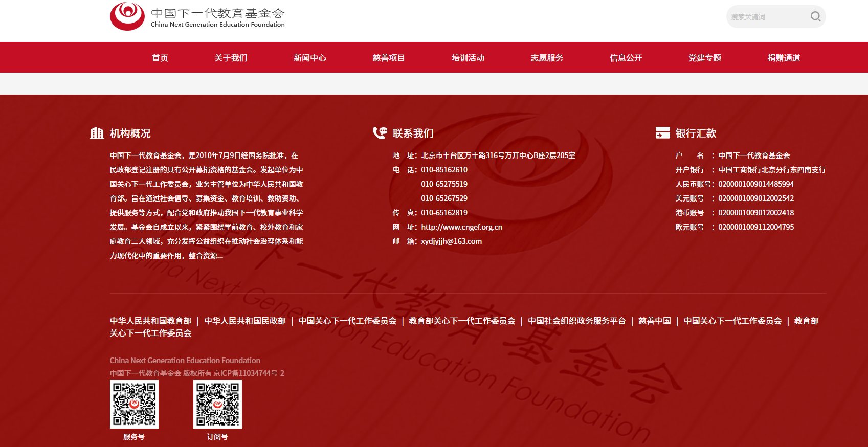Open the http://www.cngef.org.cn website link
This screenshot has width=868, height=447.
point(461,227)
